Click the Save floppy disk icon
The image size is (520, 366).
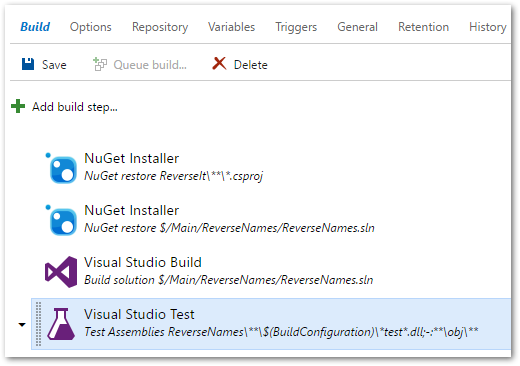28,64
